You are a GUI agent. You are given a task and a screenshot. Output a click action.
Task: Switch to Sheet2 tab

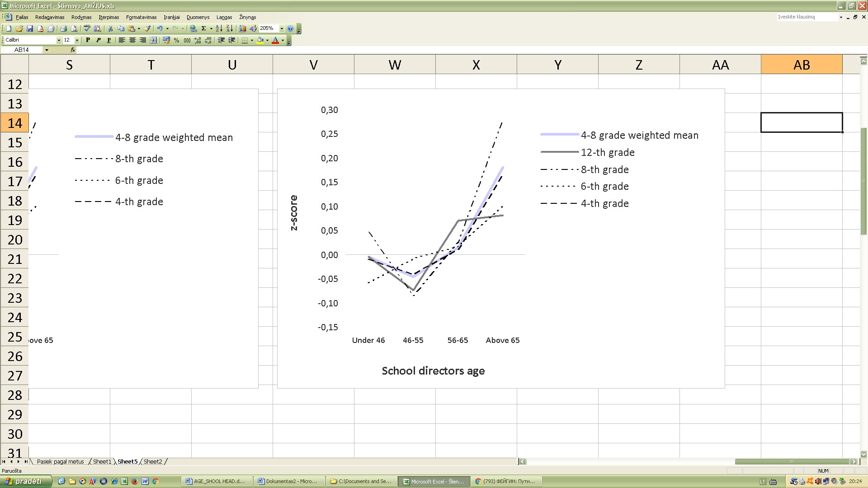pos(153,461)
